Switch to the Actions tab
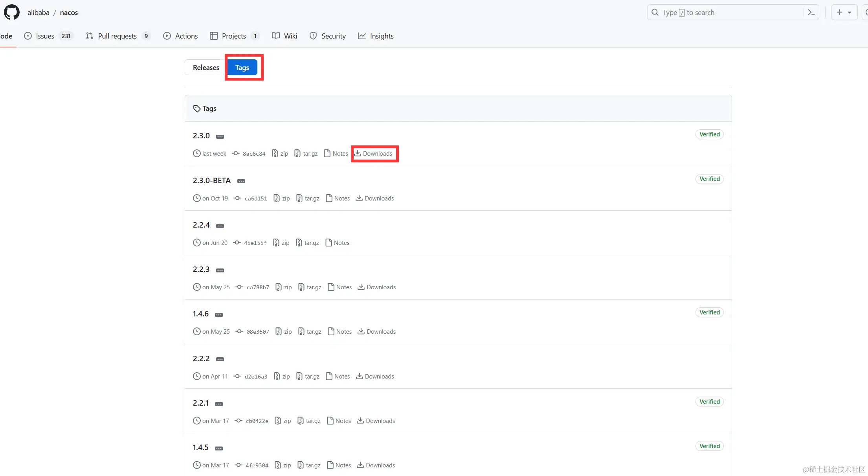Screen dimensions: 868x476 click(x=181, y=36)
